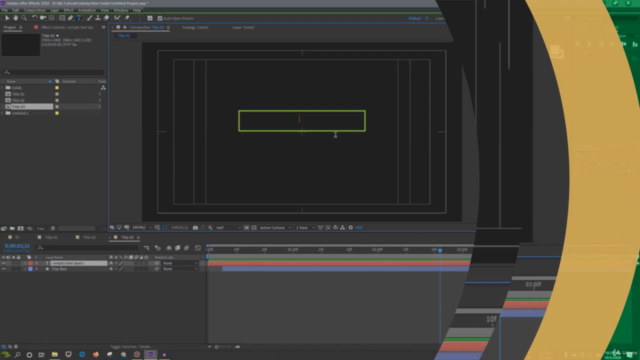This screenshot has width=640, height=360.
Task: Switch to Footage (none) tab
Action: click(x=195, y=27)
